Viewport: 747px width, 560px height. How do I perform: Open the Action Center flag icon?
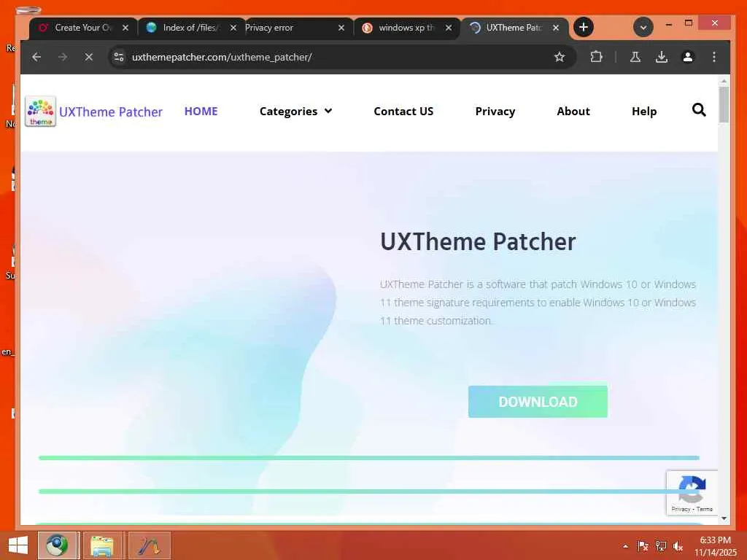pos(643,546)
